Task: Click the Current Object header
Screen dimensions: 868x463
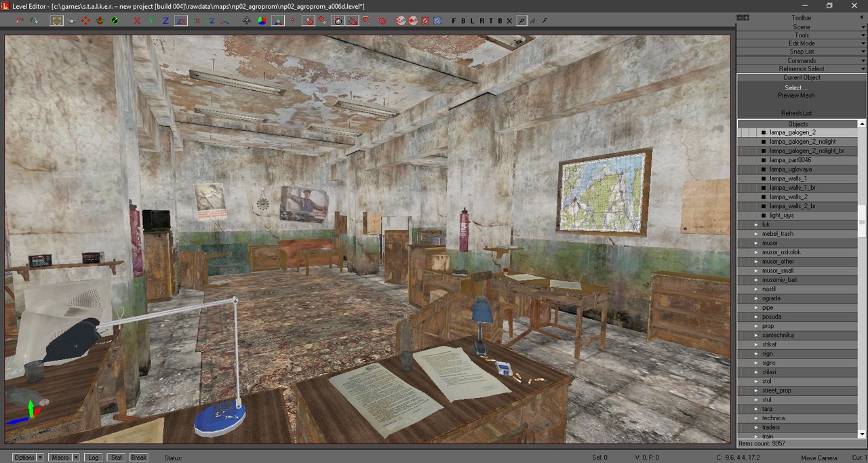Action: [802, 77]
